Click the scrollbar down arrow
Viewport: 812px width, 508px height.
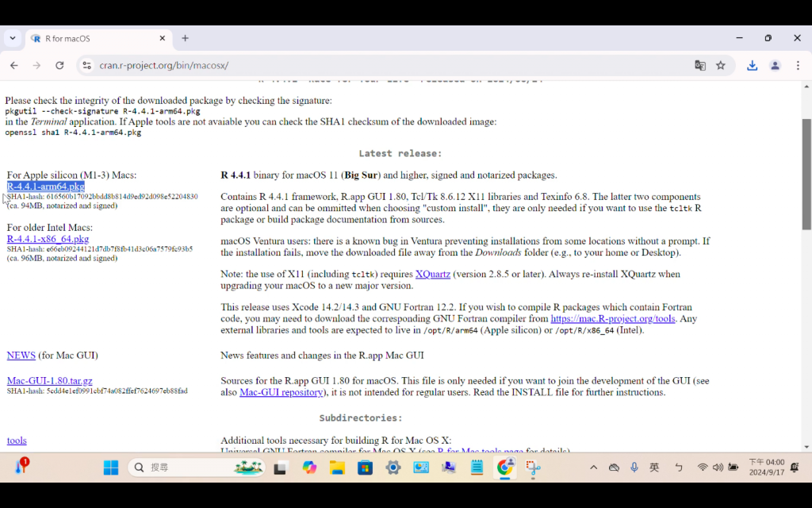tap(806, 447)
